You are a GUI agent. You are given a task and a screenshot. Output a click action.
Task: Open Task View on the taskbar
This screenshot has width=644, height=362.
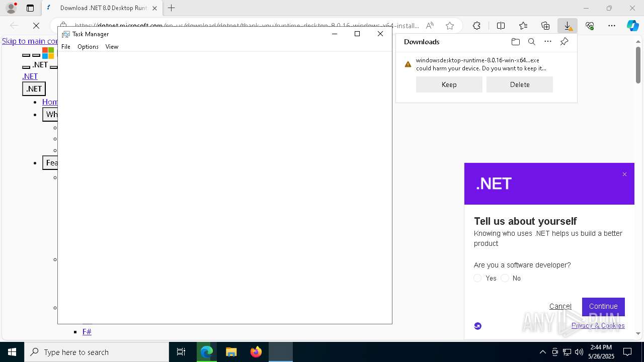[181, 352]
